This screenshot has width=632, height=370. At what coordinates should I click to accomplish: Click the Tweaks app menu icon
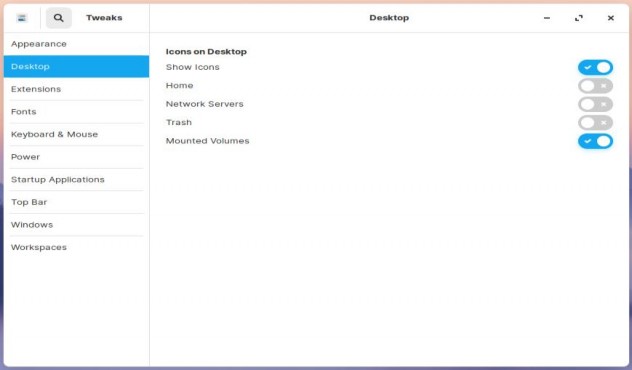[x=22, y=18]
